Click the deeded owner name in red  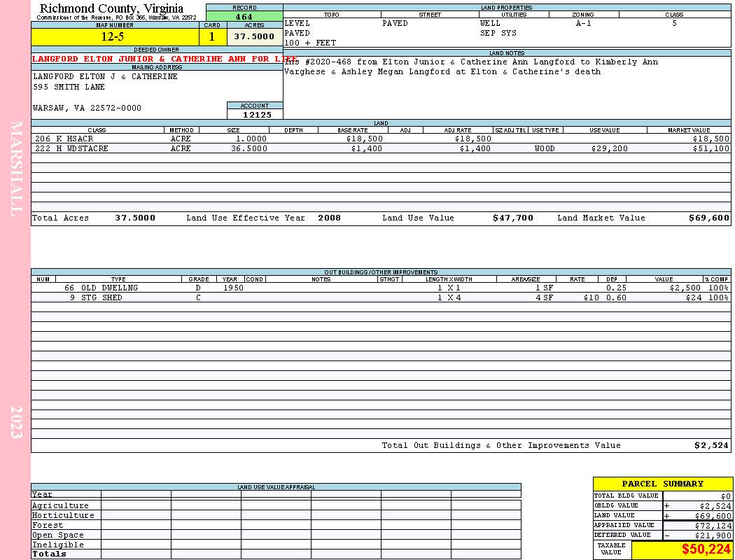tap(164, 59)
